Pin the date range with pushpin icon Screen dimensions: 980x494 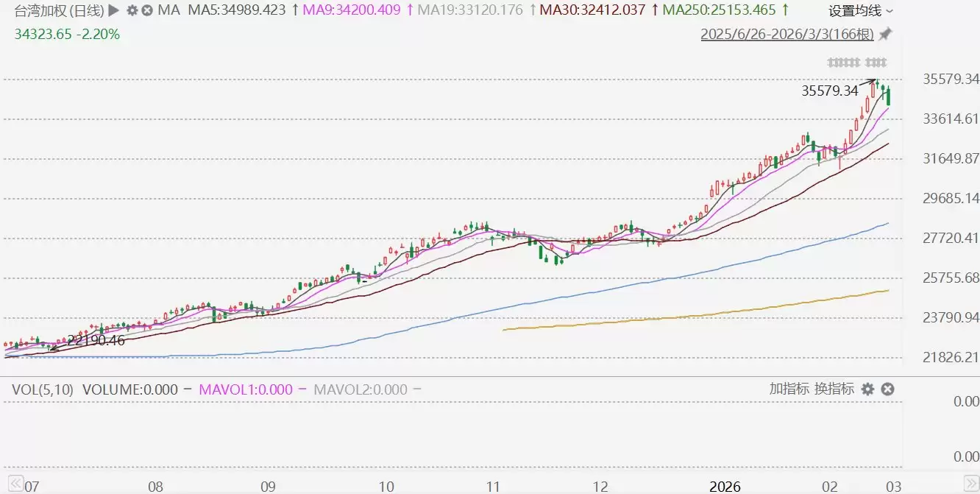[885, 34]
